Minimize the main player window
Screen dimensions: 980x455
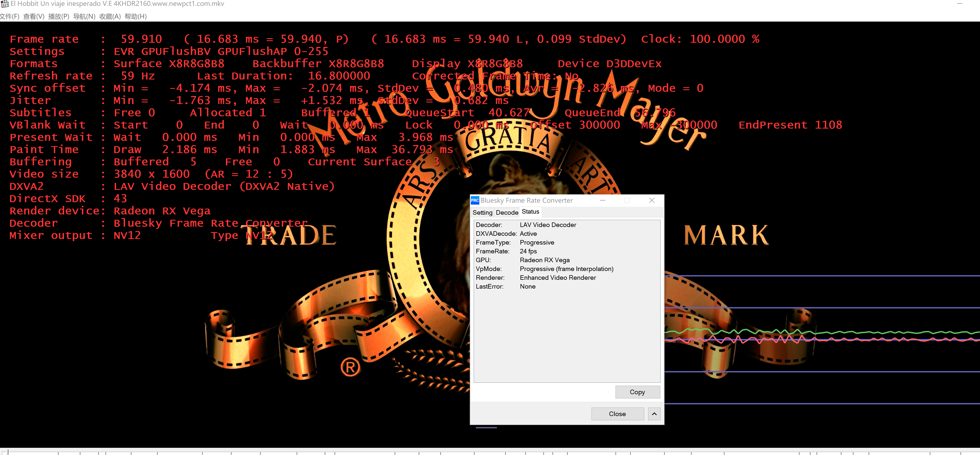pyautogui.click(x=959, y=4)
